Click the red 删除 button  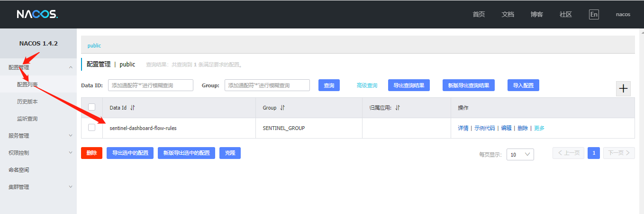[91, 153]
